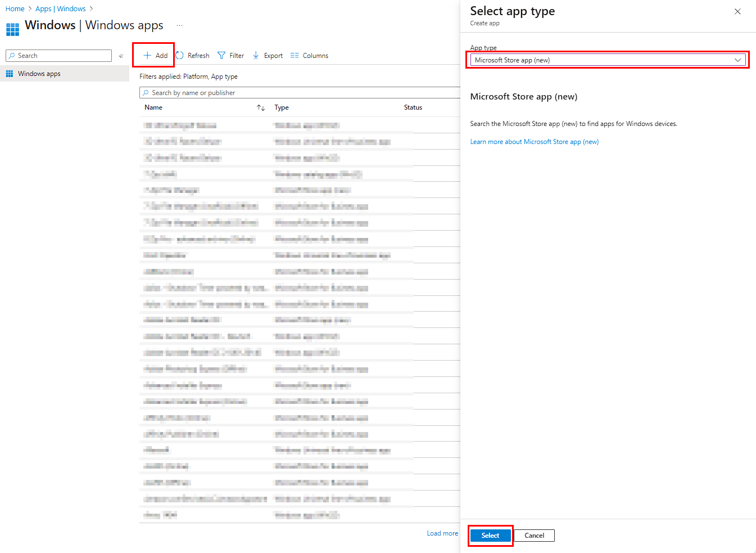
Task: Click the Add button in toolbar
Action: tap(155, 56)
